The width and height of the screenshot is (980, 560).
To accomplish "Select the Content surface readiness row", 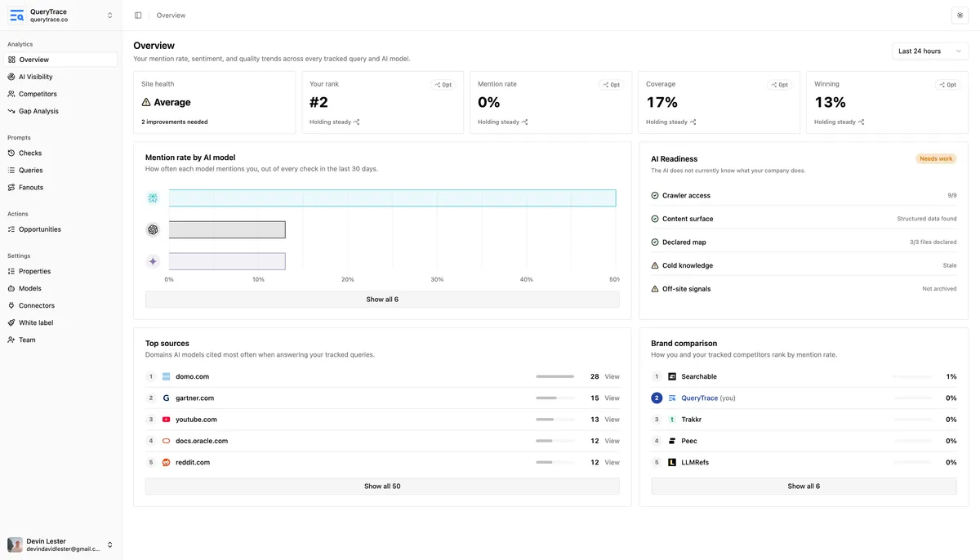I will [804, 219].
